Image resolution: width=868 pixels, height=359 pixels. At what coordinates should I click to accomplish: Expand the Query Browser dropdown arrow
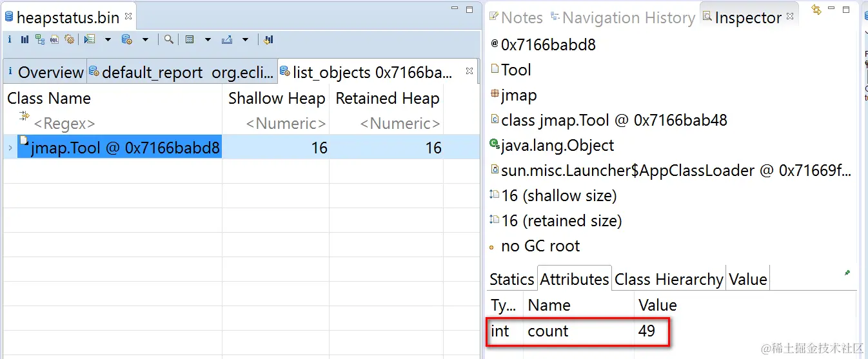tap(145, 39)
